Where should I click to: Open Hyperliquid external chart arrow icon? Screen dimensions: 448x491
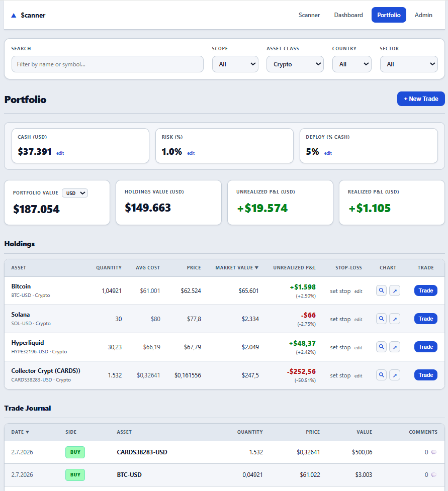tap(395, 347)
